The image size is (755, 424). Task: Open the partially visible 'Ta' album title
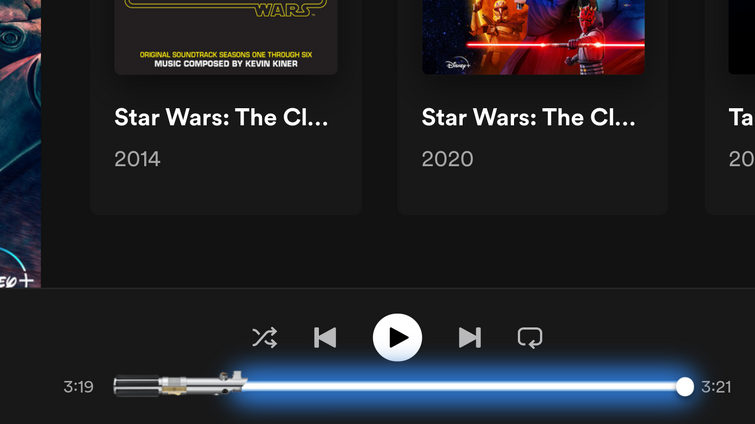(x=742, y=117)
